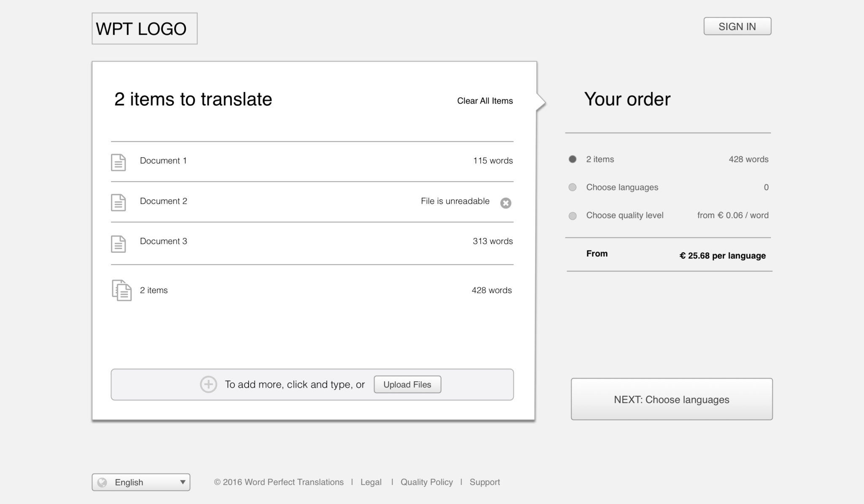Image resolution: width=864 pixels, height=504 pixels.
Task: Open the Legal footer link
Action: pyautogui.click(x=371, y=482)
